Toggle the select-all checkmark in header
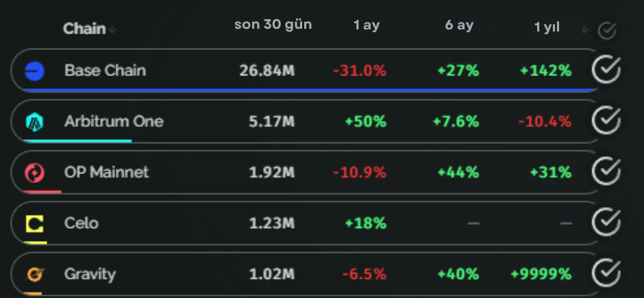This screenshot has height=298, width=644. [x=606, y=30]
